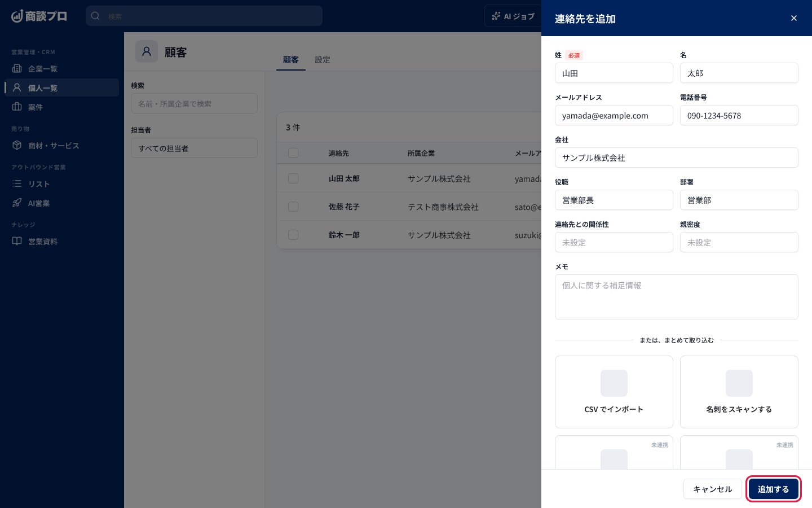Click the AI営業 rocket icon

(17, 203)
